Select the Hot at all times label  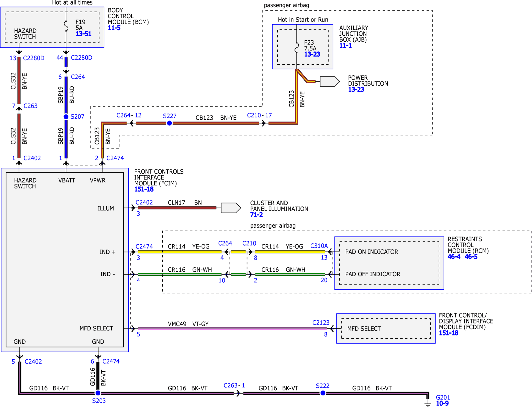(72, 3)
